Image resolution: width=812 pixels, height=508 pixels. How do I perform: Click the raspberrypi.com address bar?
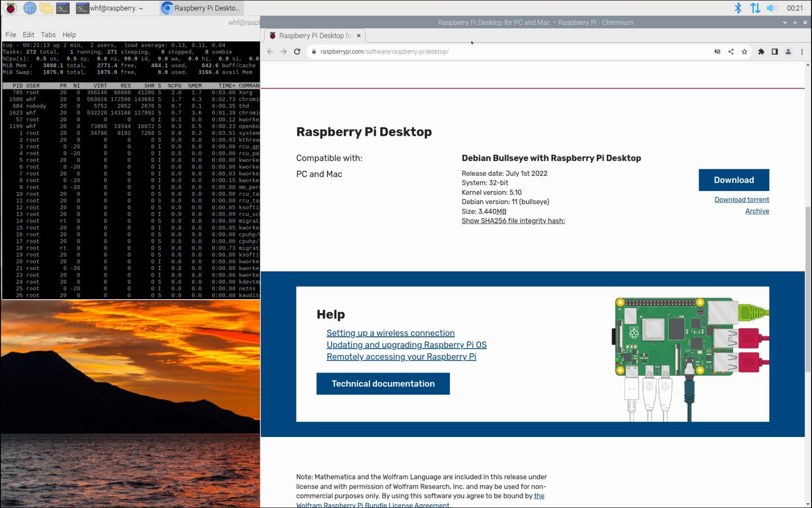[507, 52]
